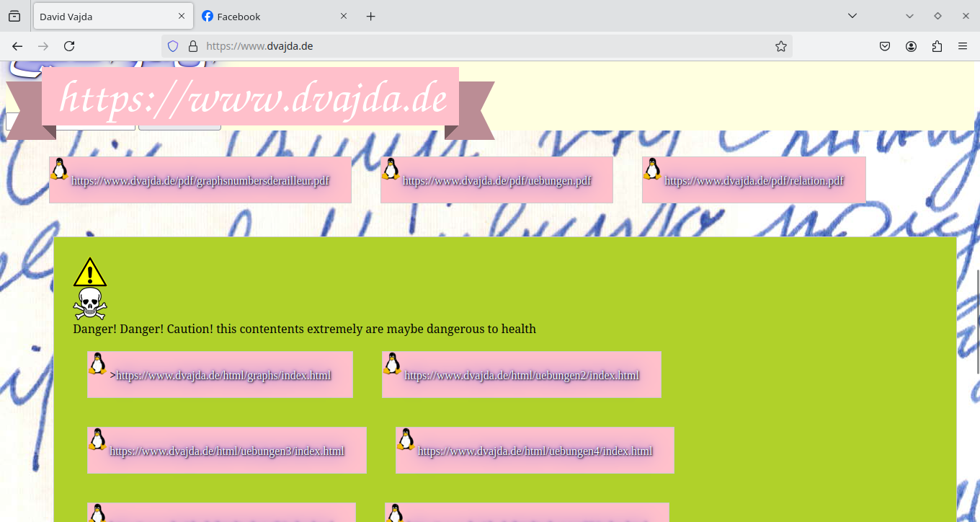Open the list all tabs dropdown

point(852,15)
